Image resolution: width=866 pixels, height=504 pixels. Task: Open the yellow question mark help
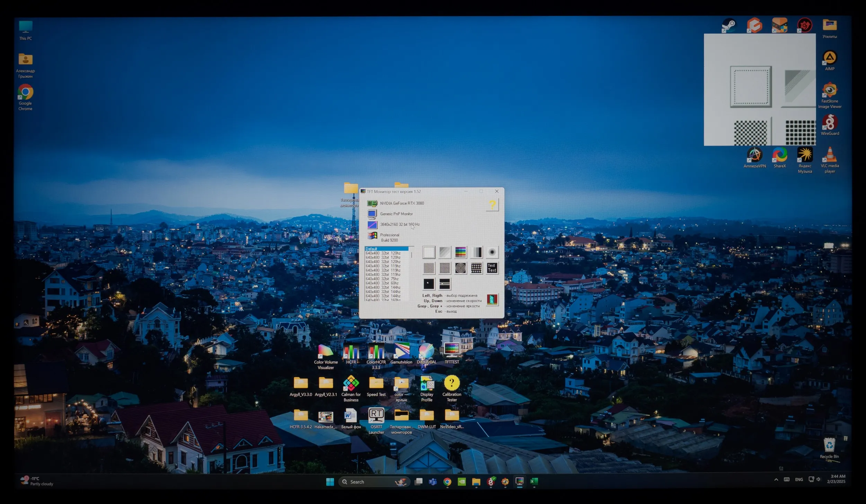492,205
